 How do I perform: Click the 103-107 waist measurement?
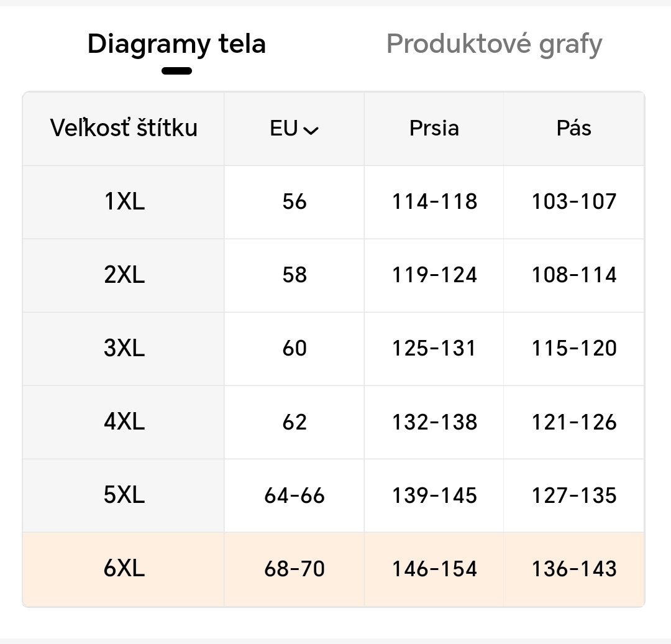pos(573,202)
